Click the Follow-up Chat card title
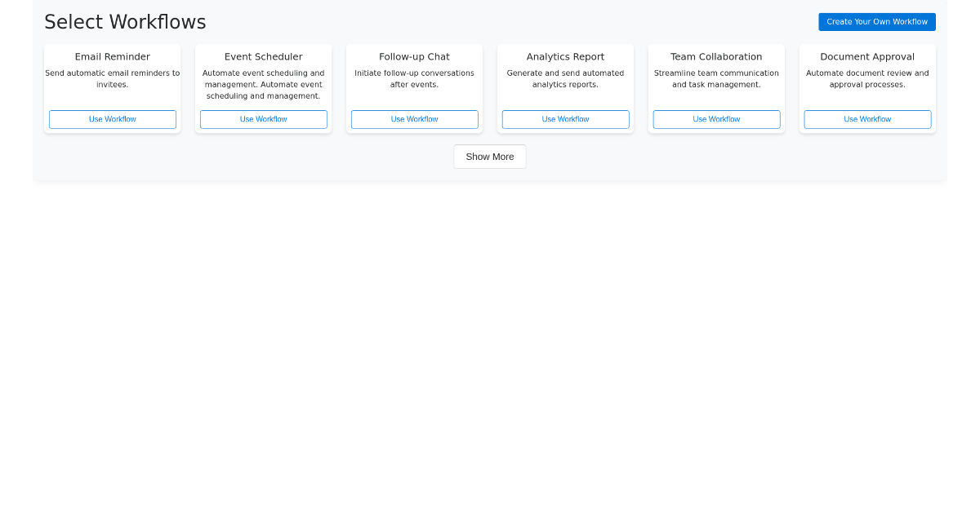 [x=414, y=56]
